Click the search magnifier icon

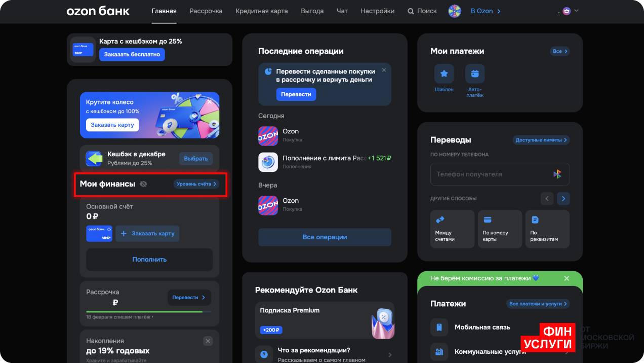[411, 11]
